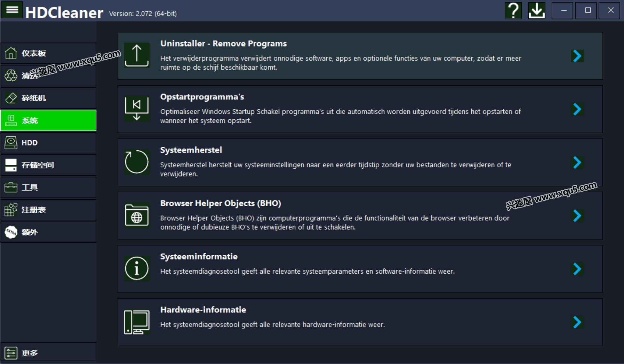Click the storage drive icon beside 存储空间
This screenshot has height=364, width=624.
click(11, 165)
